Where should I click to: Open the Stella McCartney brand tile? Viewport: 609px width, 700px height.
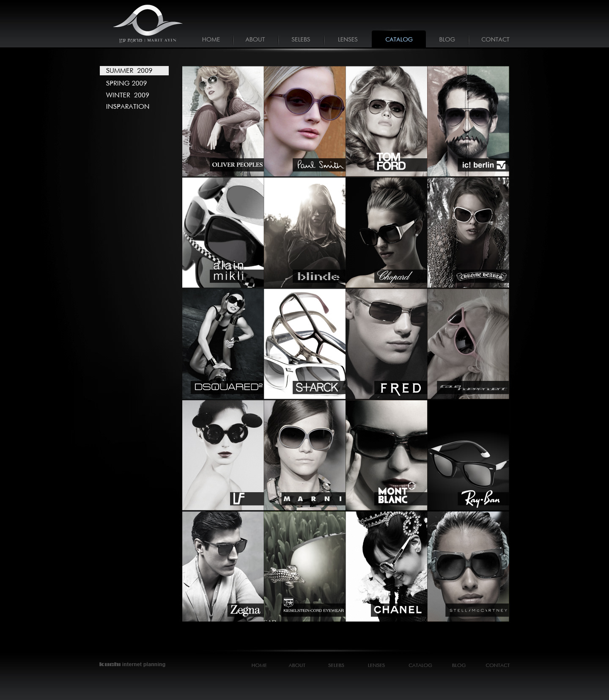[x=468, y=566]
